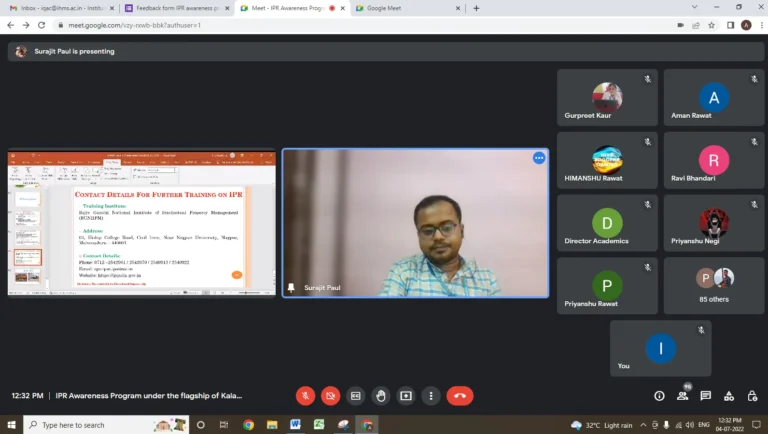This screenshot has height=434, width=768.
Task: Show everyone participants panel
Action: [682, 396]
